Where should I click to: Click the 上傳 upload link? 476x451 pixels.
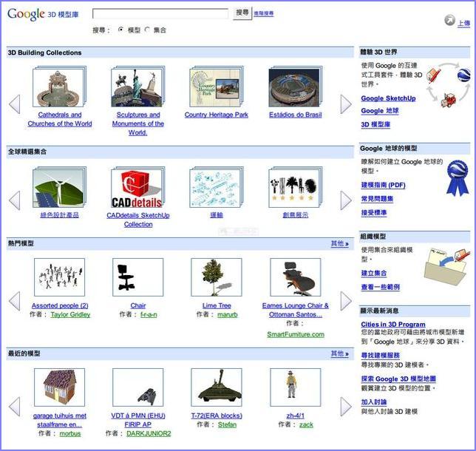tap(464, 24)
